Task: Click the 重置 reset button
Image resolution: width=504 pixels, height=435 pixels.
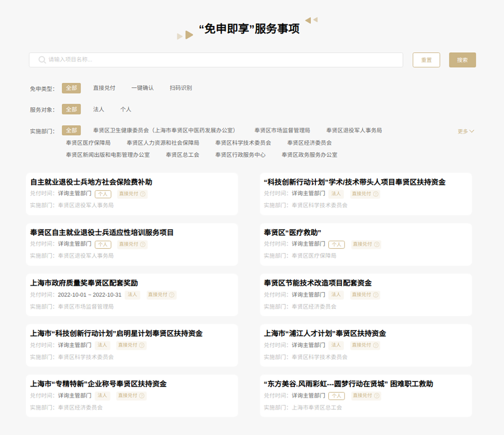Action: (426, 60)
